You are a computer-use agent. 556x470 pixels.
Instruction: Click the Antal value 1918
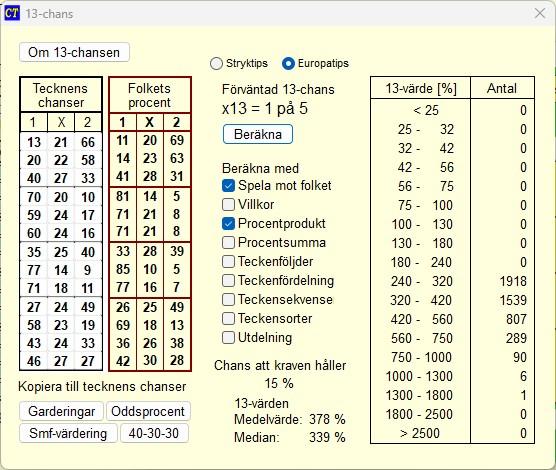(x=513, y=281)
